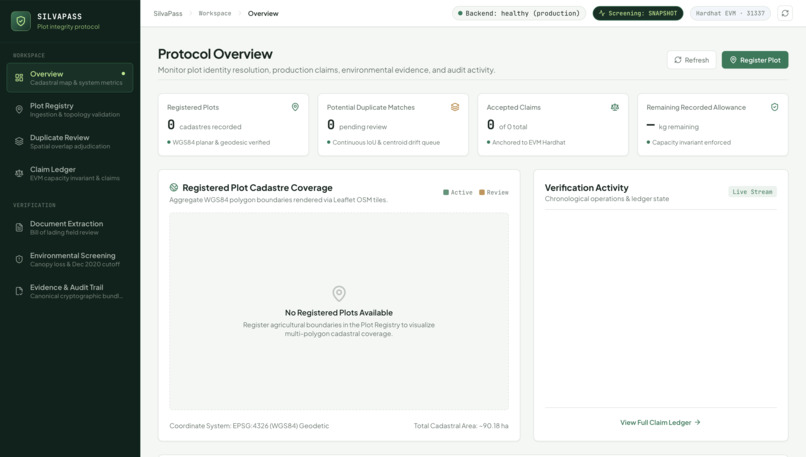Open the Environmental Screening sidebar item

tap(70, 260)
